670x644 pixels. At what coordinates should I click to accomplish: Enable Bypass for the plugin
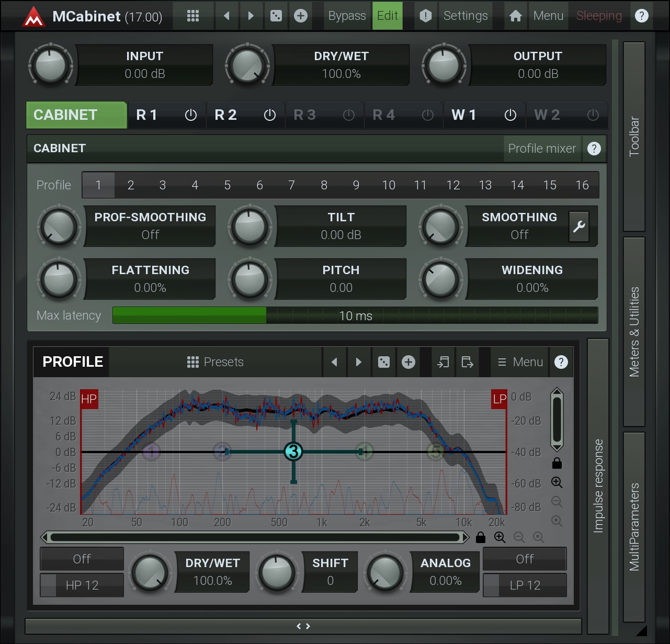click(347, 16)
